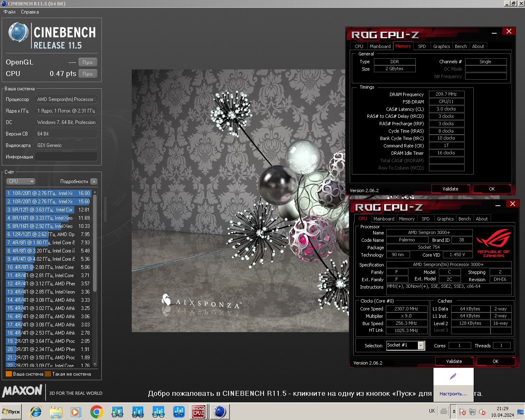Image resolution: width=525 pixels, height=420 pixels.
Task: Click the CAS# Latency 3.0 clocks value
Action: (x=447, y=109)
